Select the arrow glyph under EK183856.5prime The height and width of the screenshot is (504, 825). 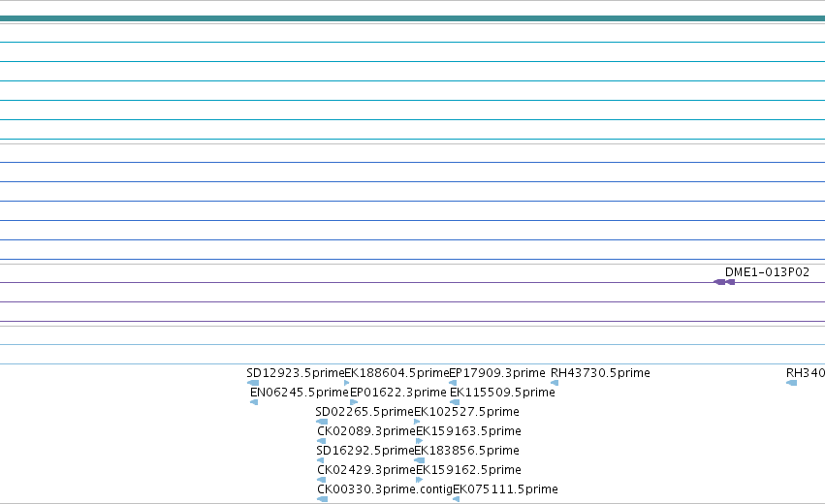click(x=419, y=460)
